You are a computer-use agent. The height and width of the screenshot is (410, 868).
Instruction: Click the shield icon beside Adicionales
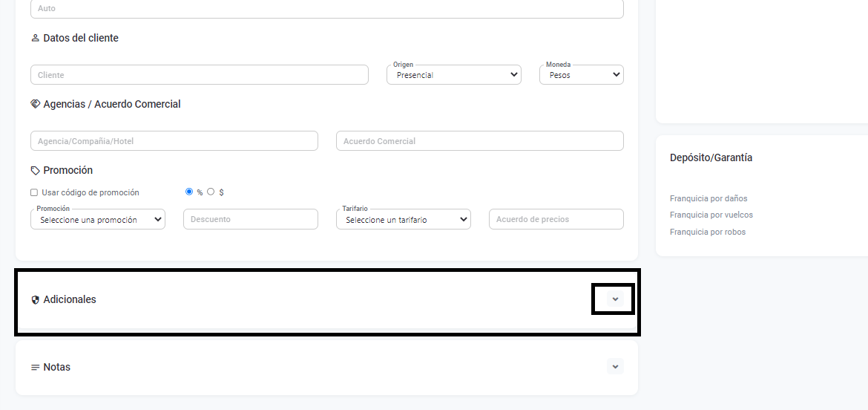pyautogui.click(x=35, y=300)
